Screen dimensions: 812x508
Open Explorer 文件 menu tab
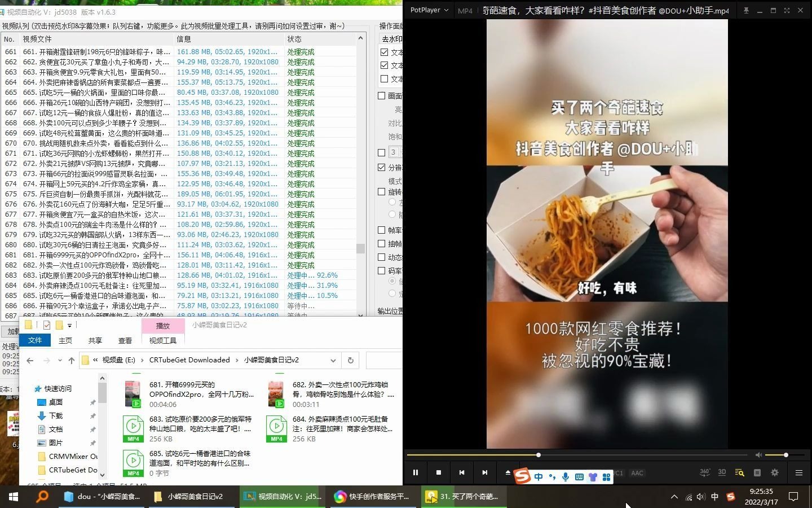[x=35, y=340]
